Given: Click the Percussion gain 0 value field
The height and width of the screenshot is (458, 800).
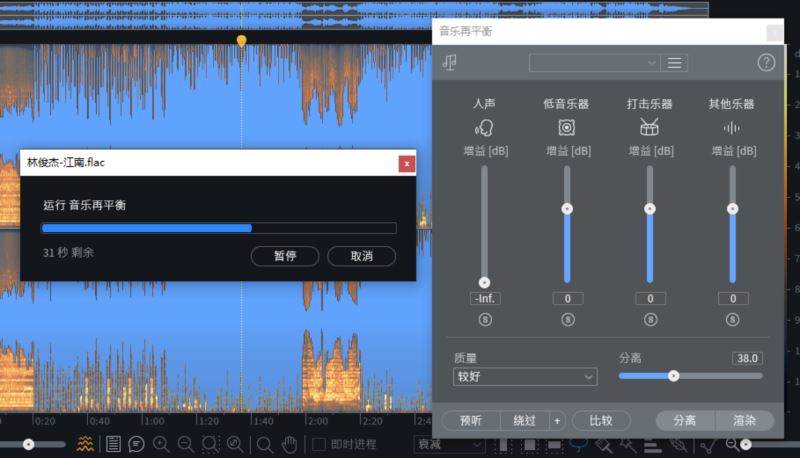Looking at the screenshot, I should click(651, 299).
